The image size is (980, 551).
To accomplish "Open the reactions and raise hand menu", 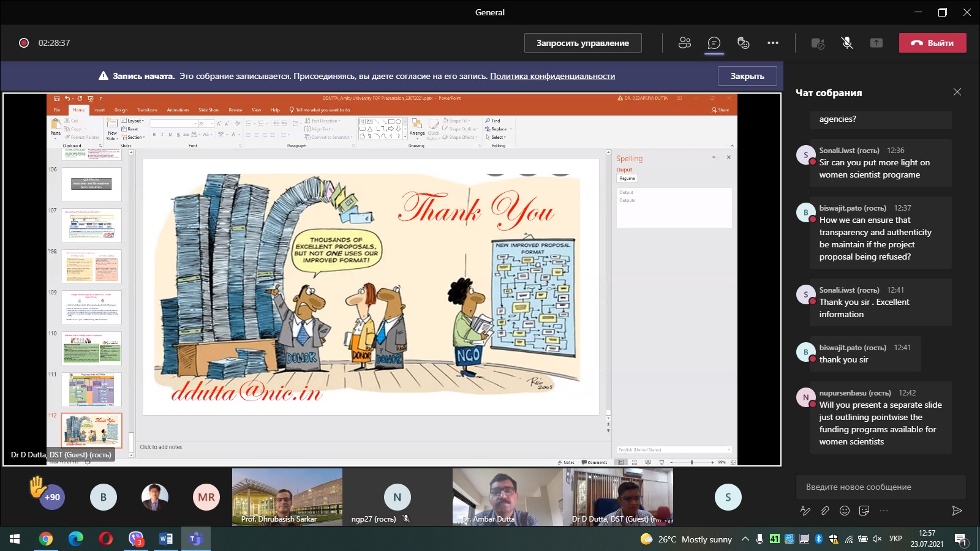I will point(743,43).
